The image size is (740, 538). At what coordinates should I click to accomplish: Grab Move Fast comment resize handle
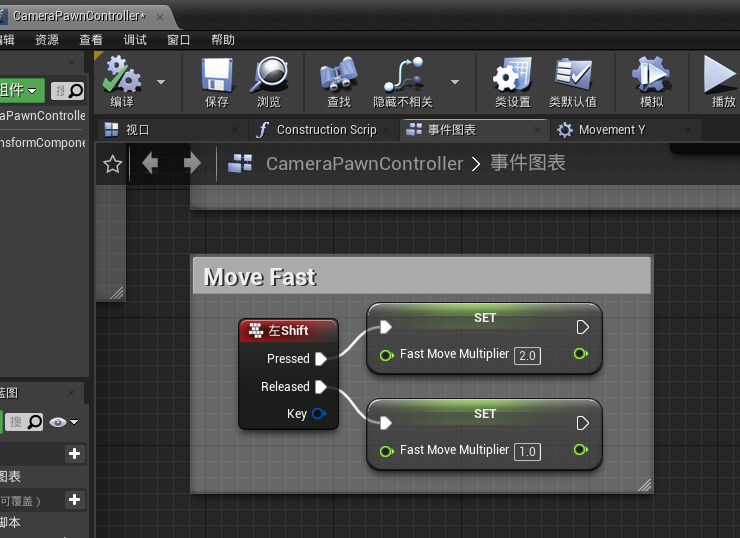tap(644, 485)
